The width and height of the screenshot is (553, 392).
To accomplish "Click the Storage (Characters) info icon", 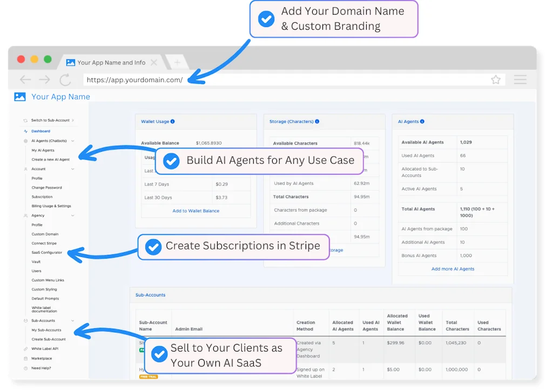I will click(317, 121).
